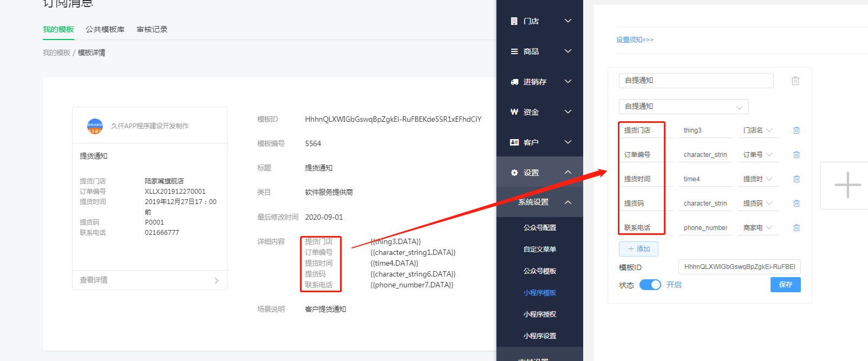Click the 提货门店 label input

(646, 130)
